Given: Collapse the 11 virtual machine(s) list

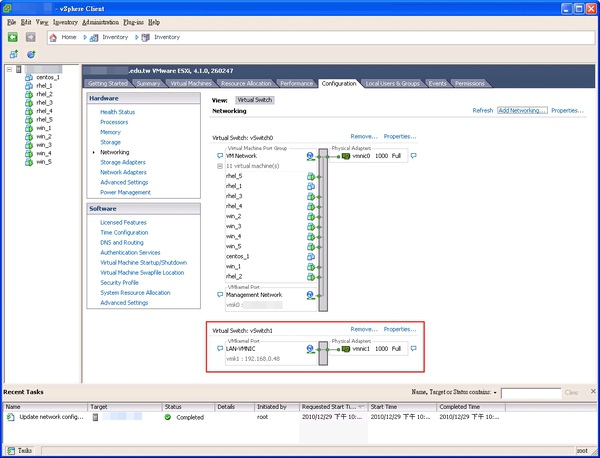Looking at the screenshot, I should click(220, 166).
